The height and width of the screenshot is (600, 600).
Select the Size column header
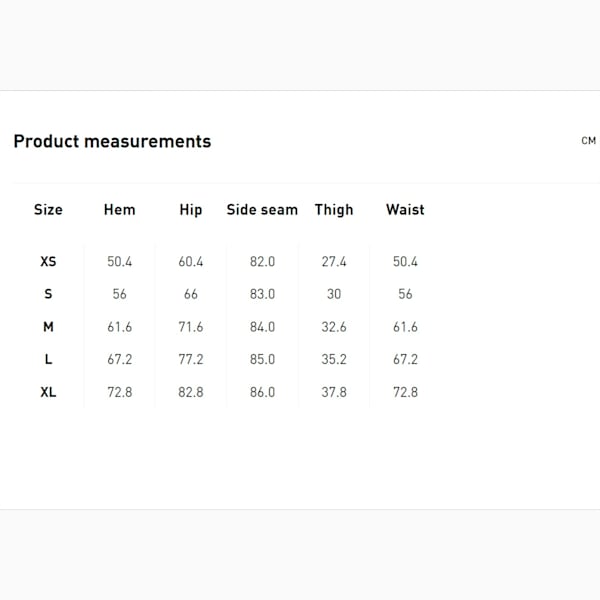tap(48, 210)
